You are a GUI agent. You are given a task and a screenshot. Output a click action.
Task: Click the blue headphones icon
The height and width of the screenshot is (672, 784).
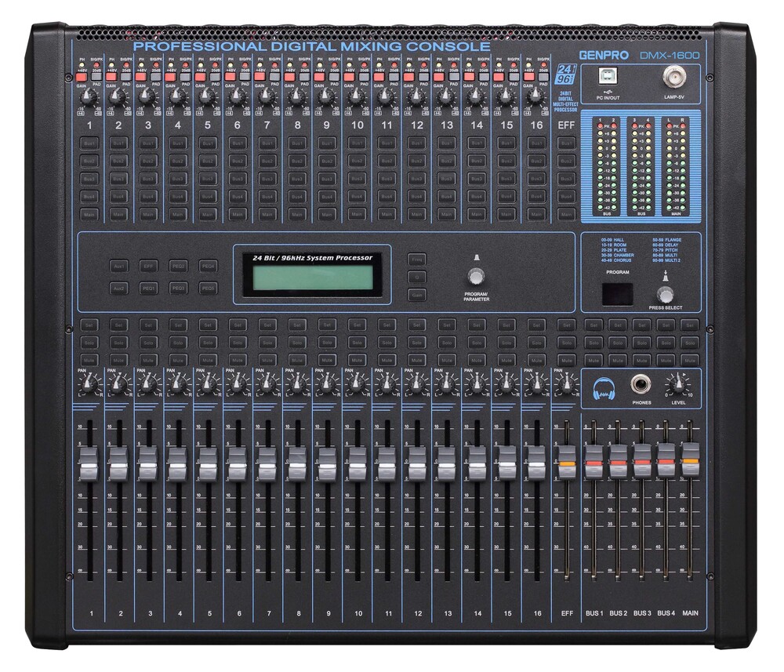[x=603, y=387]
